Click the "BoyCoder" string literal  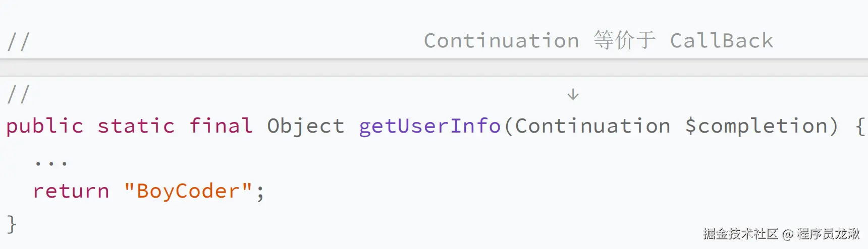click(x=188, y=192)
